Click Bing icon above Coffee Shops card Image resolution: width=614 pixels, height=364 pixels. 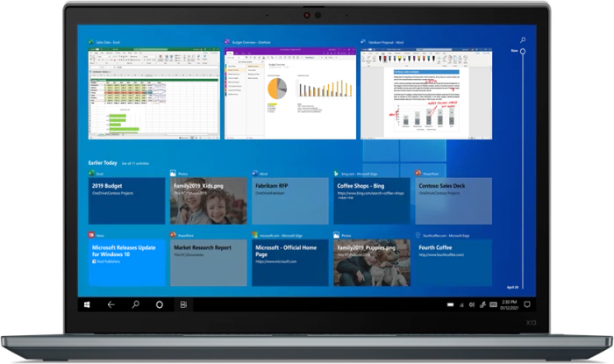336,173
